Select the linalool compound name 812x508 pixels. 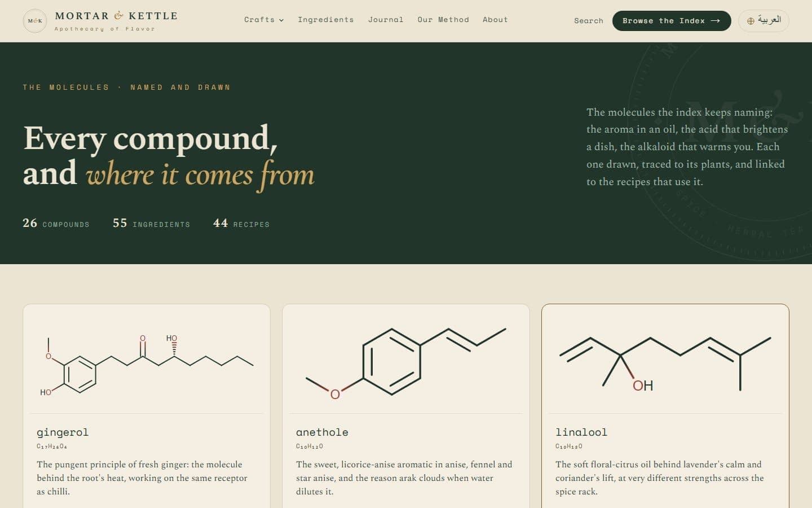click(581, 432)
